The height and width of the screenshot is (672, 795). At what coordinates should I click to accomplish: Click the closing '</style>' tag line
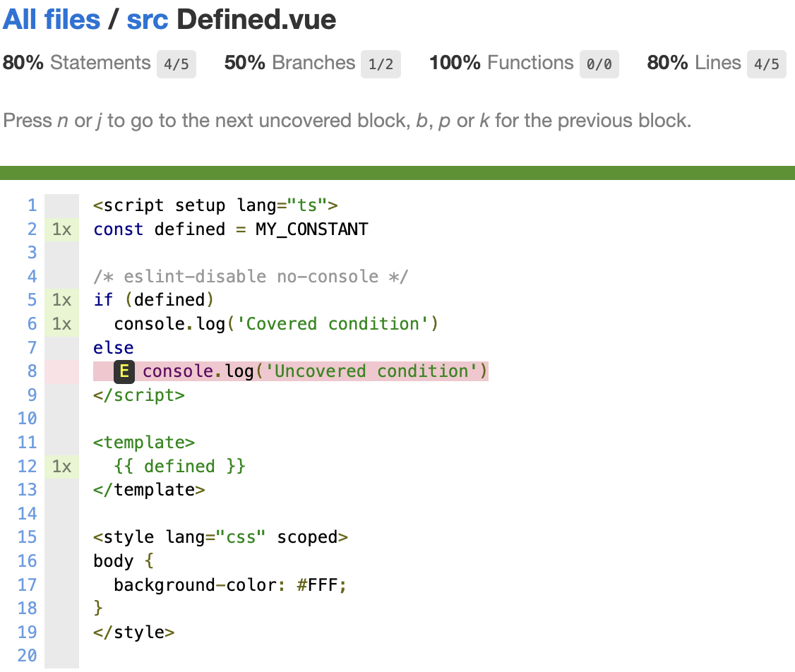tap(134, 632)
